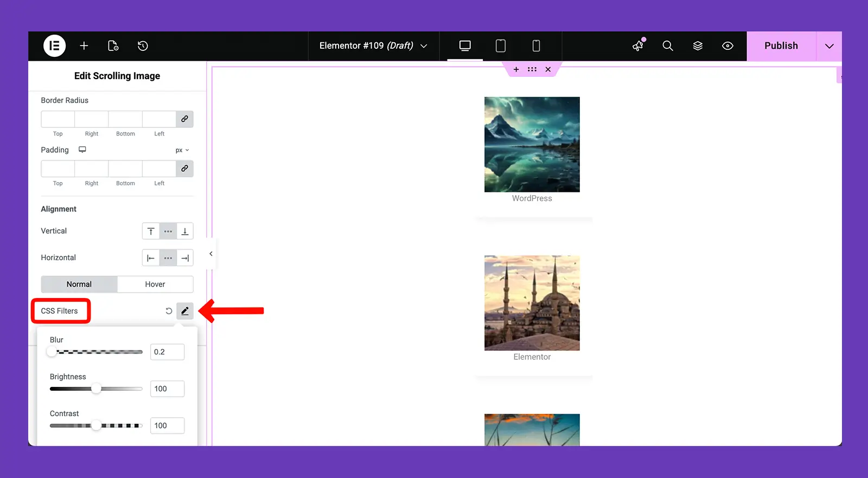
Task: Delete the container with the X
Action: 548,69
